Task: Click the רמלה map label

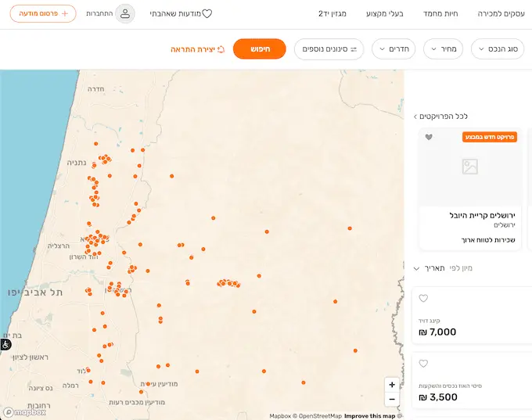Action: click(x=70, y=386)
